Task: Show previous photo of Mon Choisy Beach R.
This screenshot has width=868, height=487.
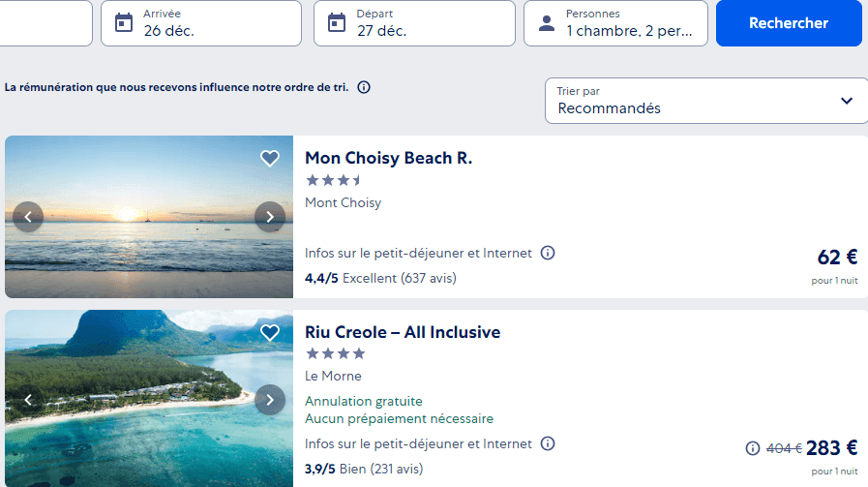Action: point(28,217)
